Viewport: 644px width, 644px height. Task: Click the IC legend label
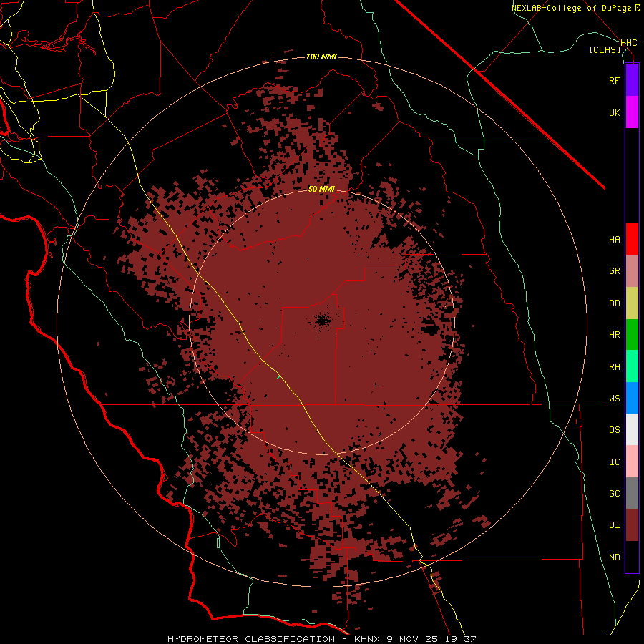[614, 462]
